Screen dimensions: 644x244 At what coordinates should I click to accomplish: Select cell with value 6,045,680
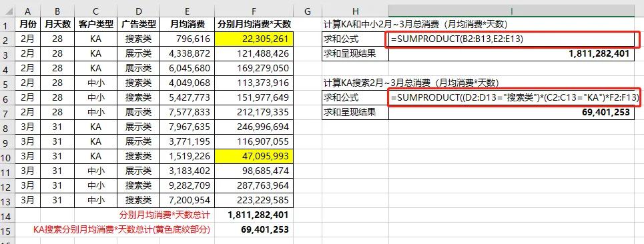click(187, 68)
